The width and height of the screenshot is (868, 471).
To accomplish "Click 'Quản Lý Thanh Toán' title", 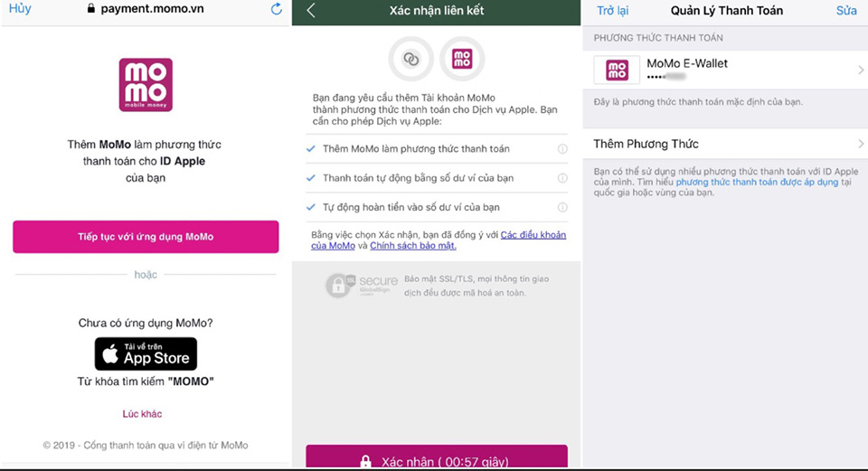I will (727, 11).
